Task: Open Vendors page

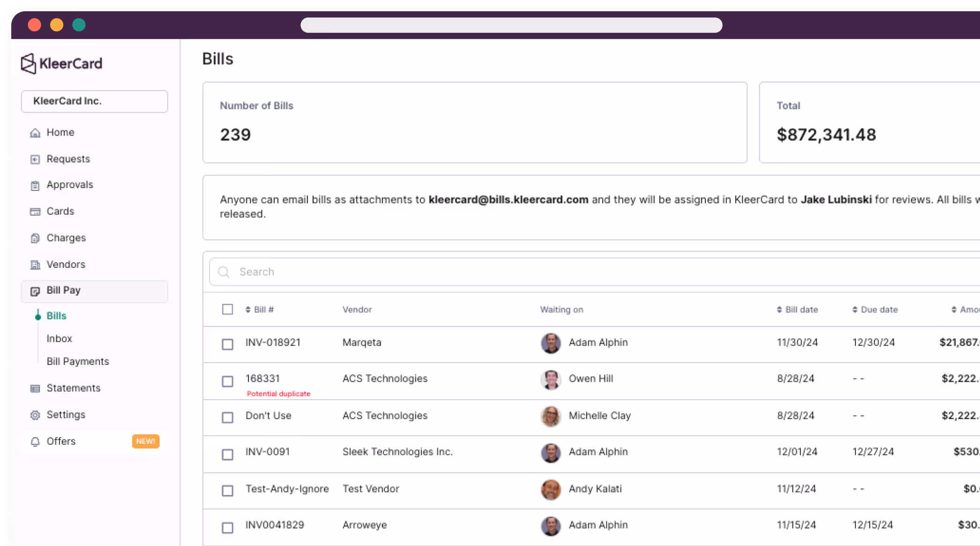Action: 66,265
